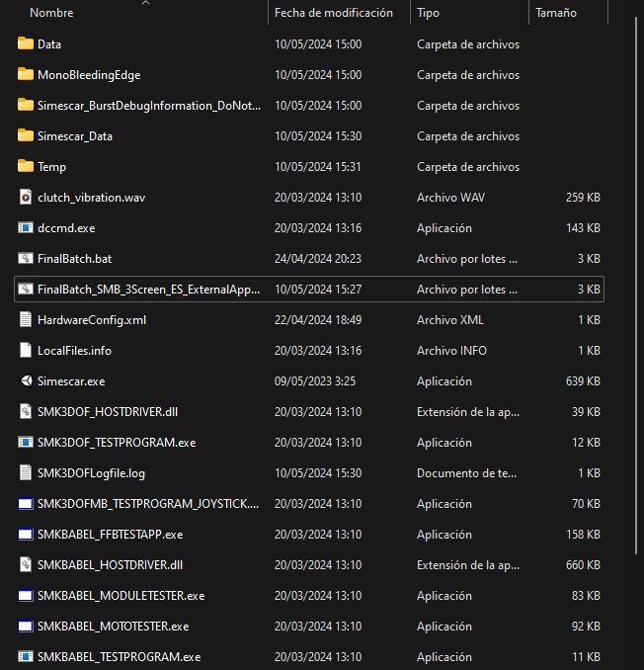
Task: Click the date 24/04/2024 20:23
Action: (318, 259)
